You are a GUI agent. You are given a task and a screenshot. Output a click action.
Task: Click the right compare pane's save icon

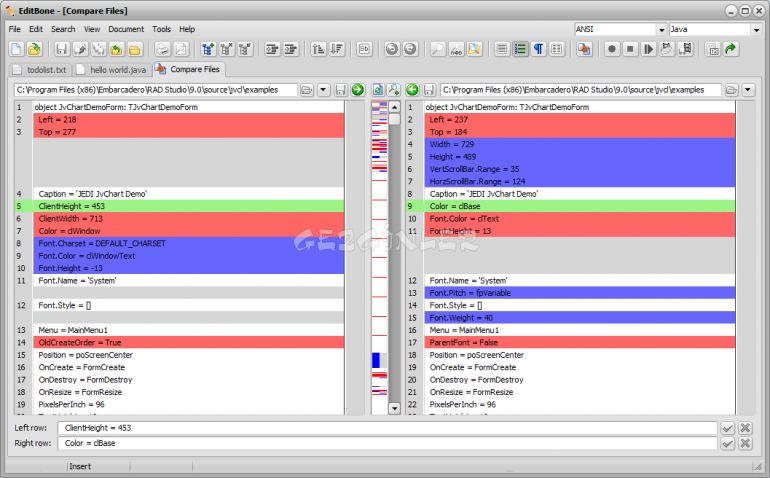pos(429,90)
